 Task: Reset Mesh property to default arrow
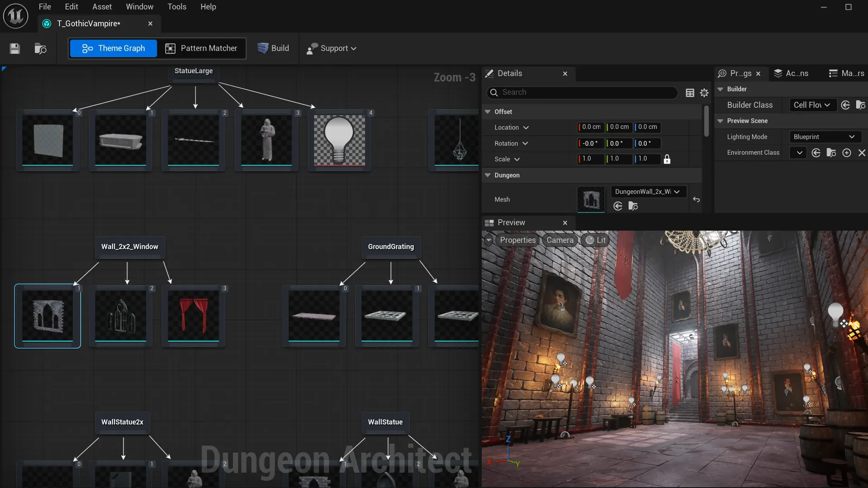coord(696,199)
